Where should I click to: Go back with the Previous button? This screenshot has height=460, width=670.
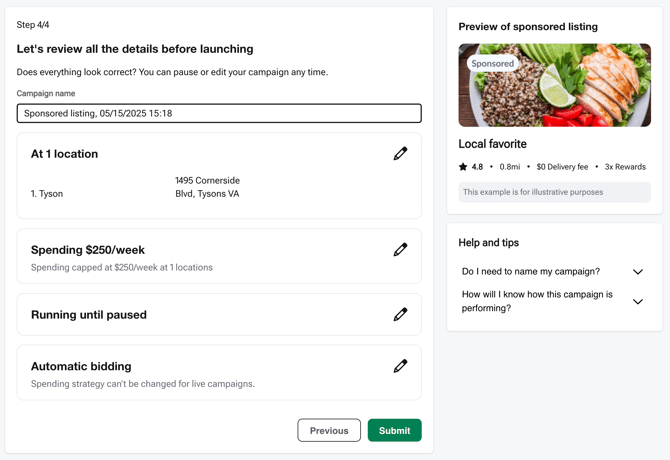(329, 430)
